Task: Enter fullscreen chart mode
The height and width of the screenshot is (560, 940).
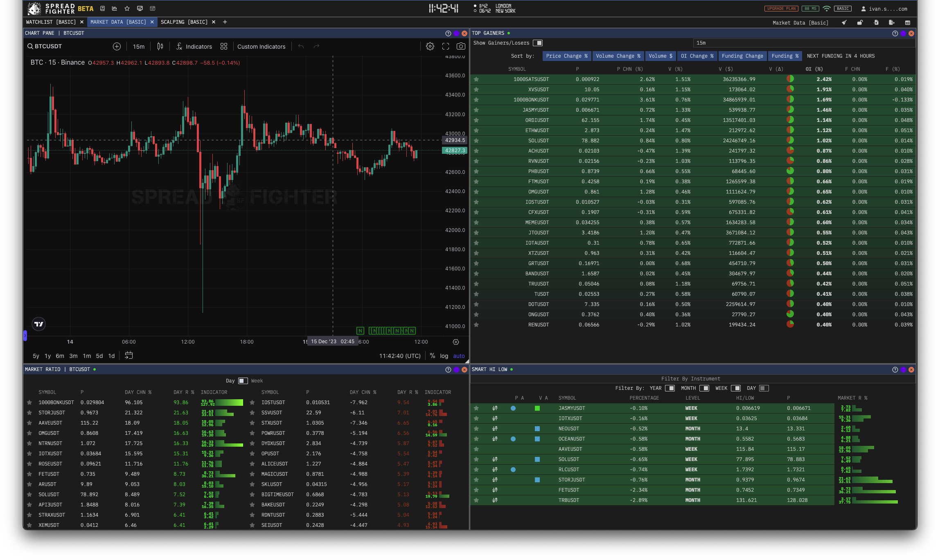Action: pyautogui.click(x=446, y=47)
